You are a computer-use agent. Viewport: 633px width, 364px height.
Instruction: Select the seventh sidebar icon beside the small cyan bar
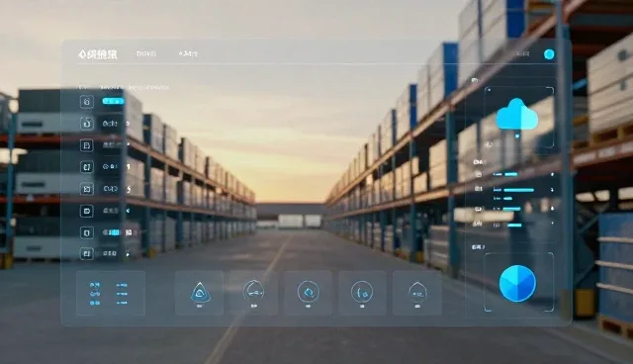click(87, 232)
